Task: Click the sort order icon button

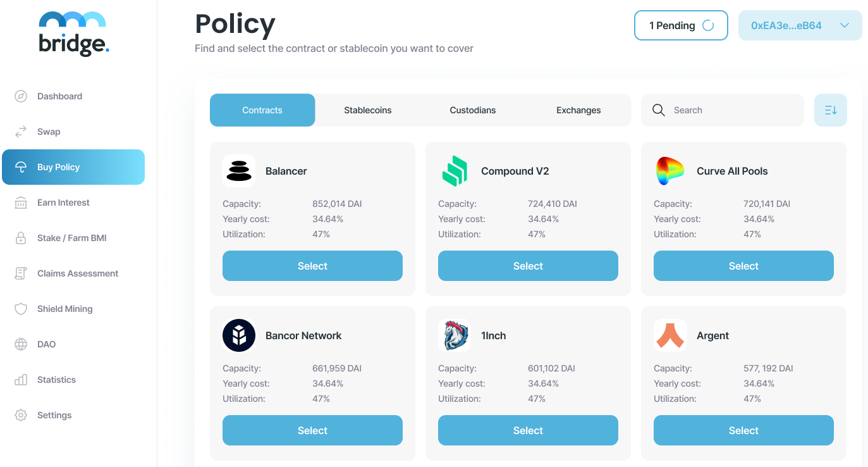Action: click(830, 110)
